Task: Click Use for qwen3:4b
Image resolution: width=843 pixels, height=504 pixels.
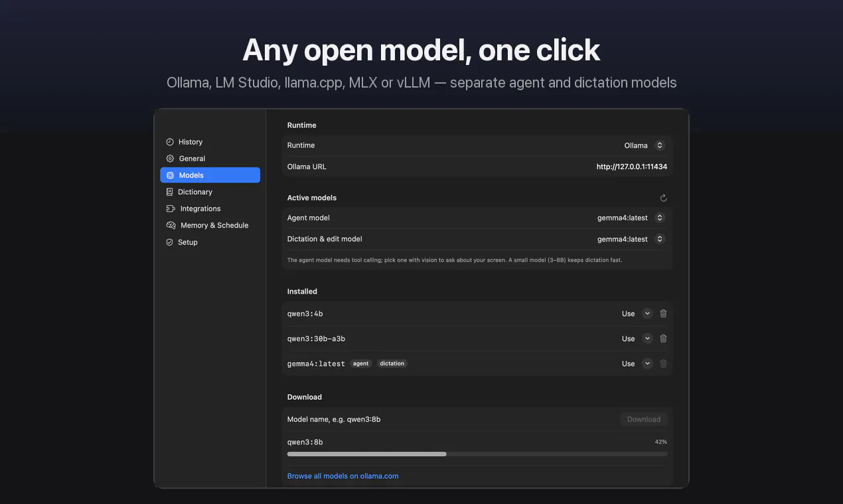Action: coord(628,314)
